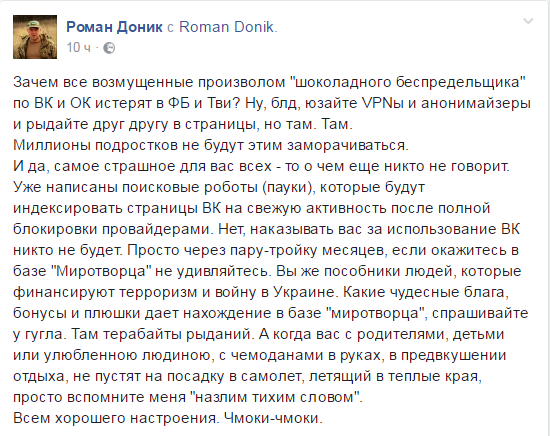Click the line starting 'бонусы и плюшки'
The height and width of the screenshot is (436, 550).
[x=271, y=313]
